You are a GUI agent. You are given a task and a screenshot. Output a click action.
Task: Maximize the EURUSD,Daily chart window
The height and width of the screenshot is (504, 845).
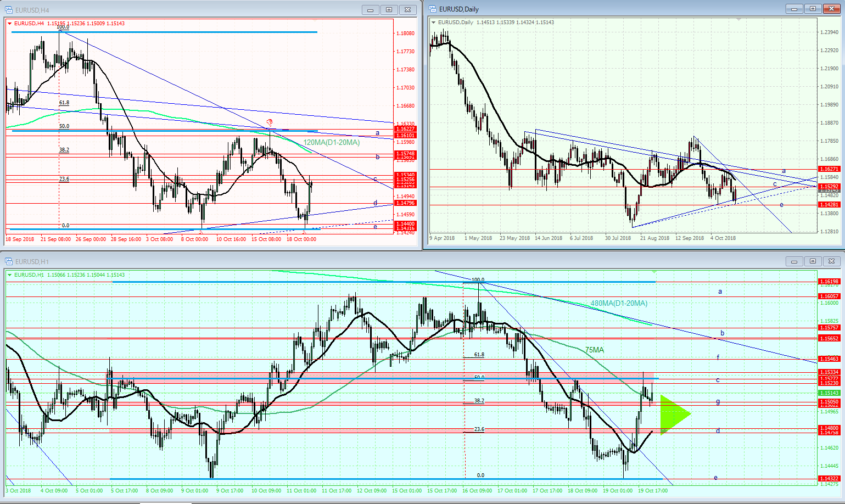tap(813, 9)
